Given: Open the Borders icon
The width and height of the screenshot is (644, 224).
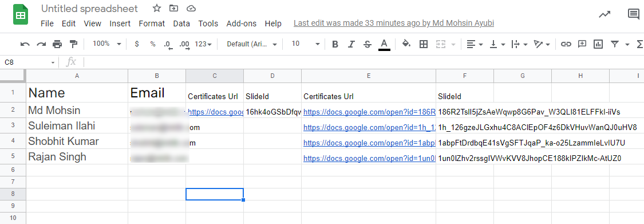Looking at the screenshot, I should coord(424,44).
